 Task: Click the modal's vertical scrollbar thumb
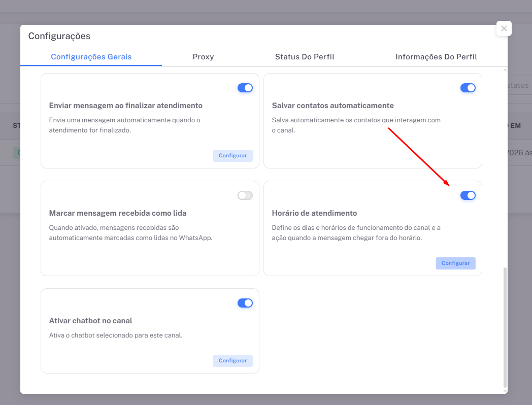tap(505, 325)
